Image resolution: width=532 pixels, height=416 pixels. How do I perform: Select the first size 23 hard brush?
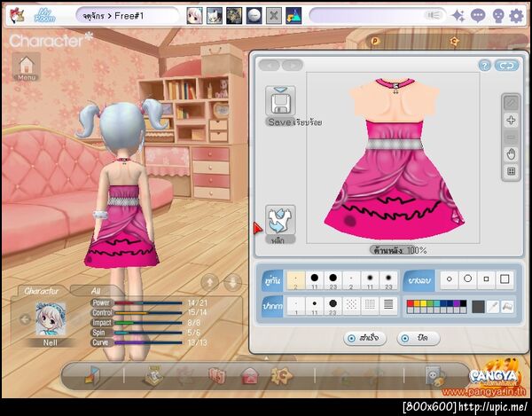tap(332, 280)
